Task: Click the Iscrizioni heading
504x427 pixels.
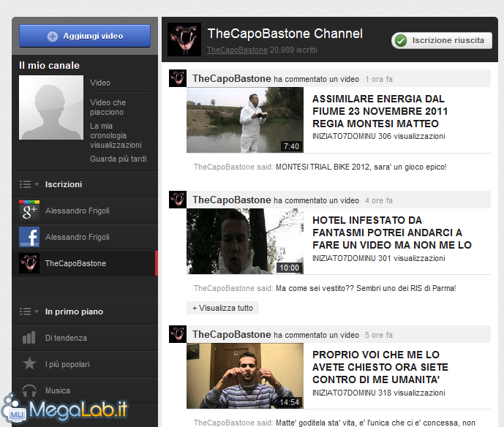Action: 64,184
